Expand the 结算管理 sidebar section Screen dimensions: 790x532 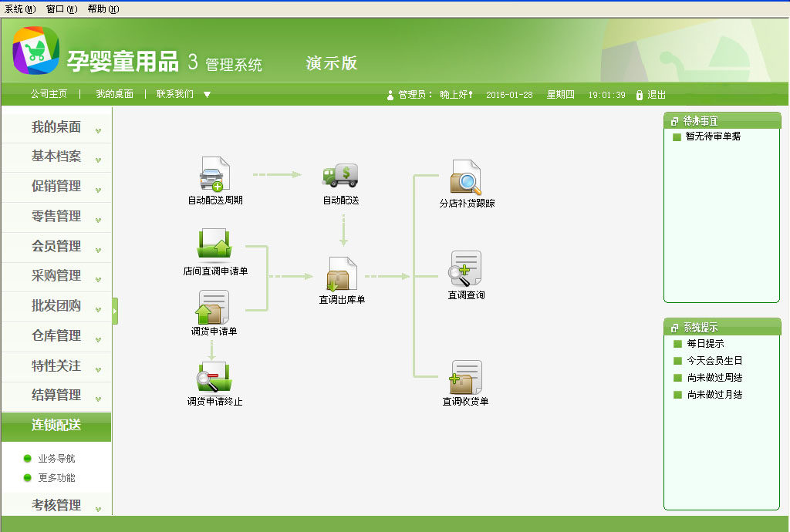[x=56, y=395]
